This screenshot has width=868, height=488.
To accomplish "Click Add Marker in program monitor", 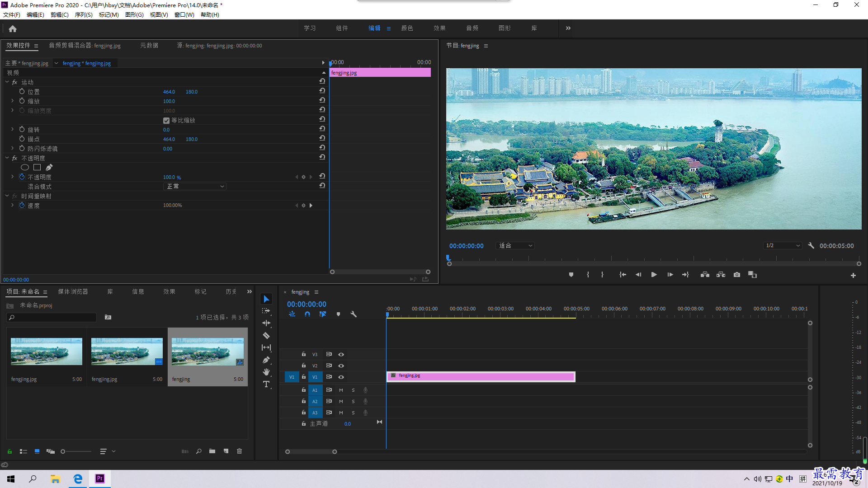I will [x=571, y=275].
